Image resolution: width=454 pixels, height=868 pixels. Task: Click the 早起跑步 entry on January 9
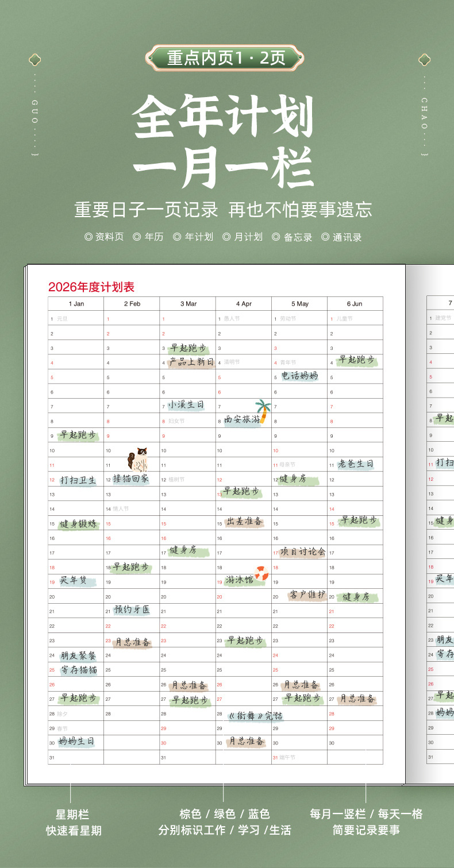coord(78,435)
